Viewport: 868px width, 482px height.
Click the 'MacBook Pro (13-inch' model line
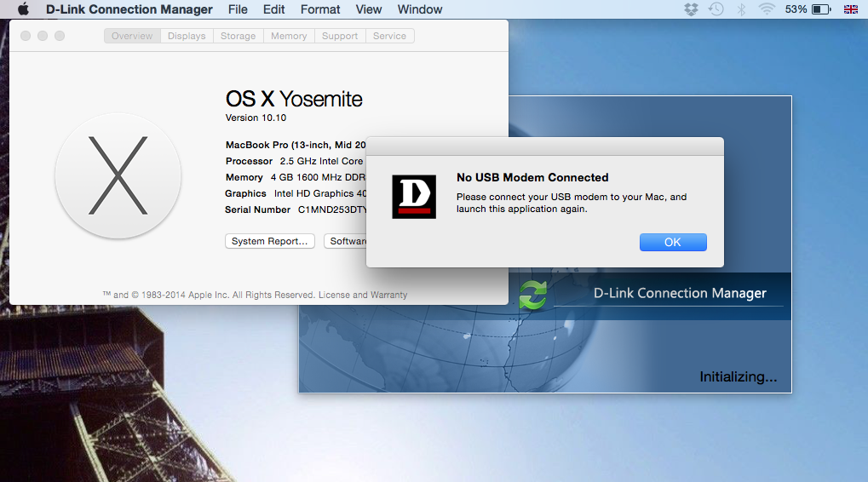coord(296,145)
